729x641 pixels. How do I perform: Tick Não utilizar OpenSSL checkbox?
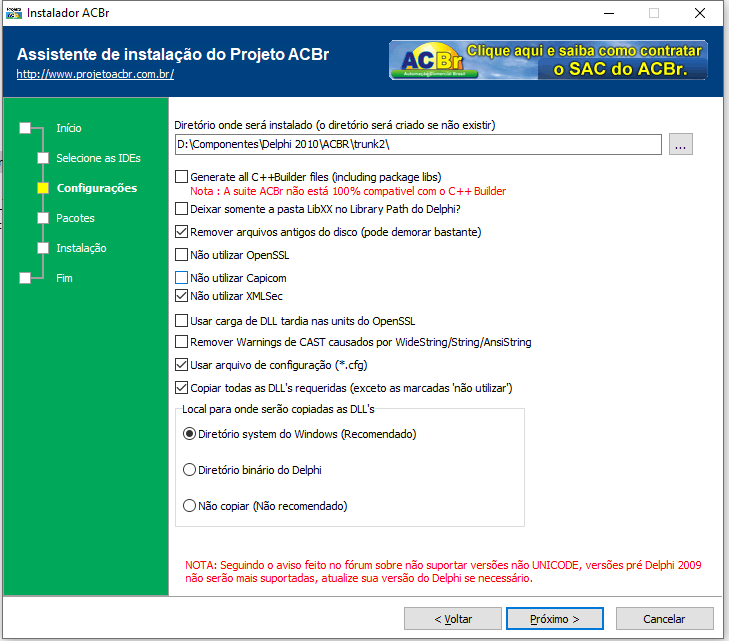coord(181,255)
